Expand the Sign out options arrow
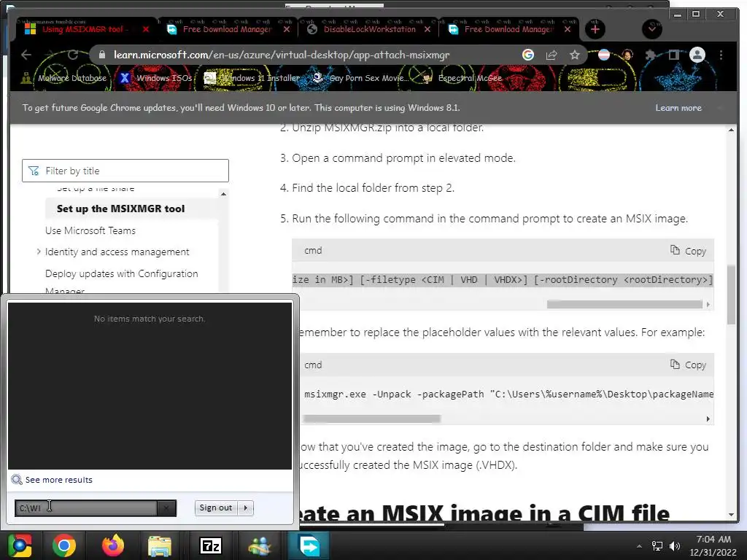The image size is (747, 560). point(246,507)
